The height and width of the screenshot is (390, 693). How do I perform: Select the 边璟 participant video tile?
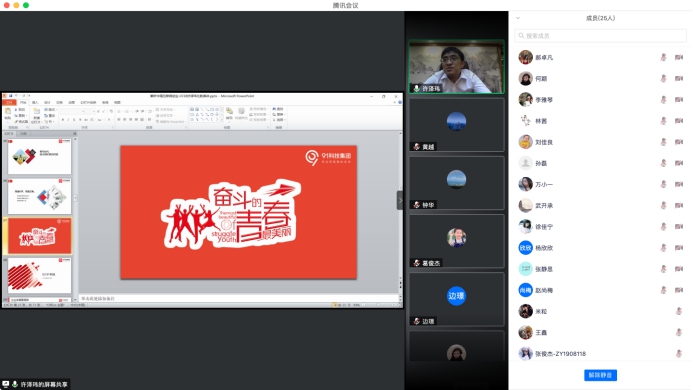(x=457, y=299)
